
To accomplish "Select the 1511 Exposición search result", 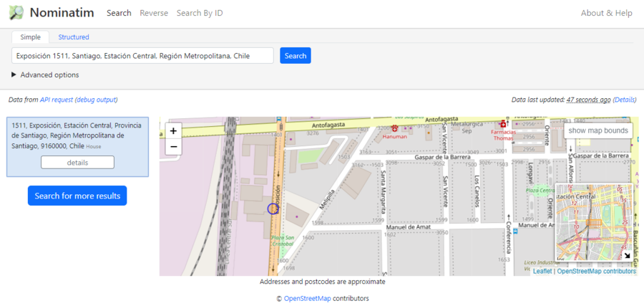I will point(77,147).
